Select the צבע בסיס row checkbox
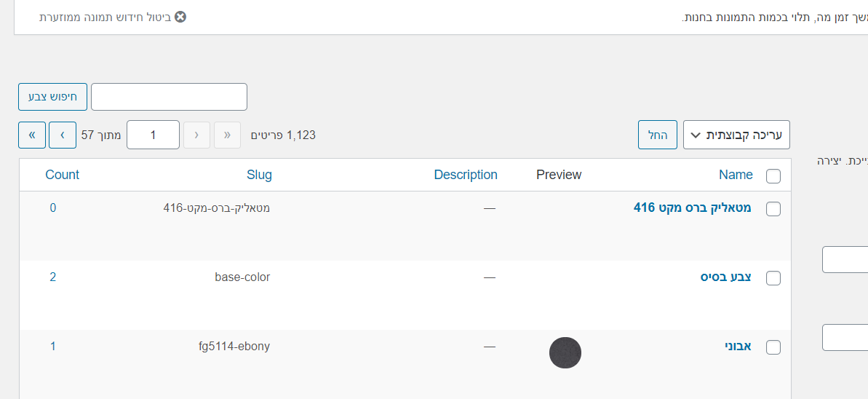The height and width of the screenshot is (399, 868). pyautogui.click(x=773, y=278)
